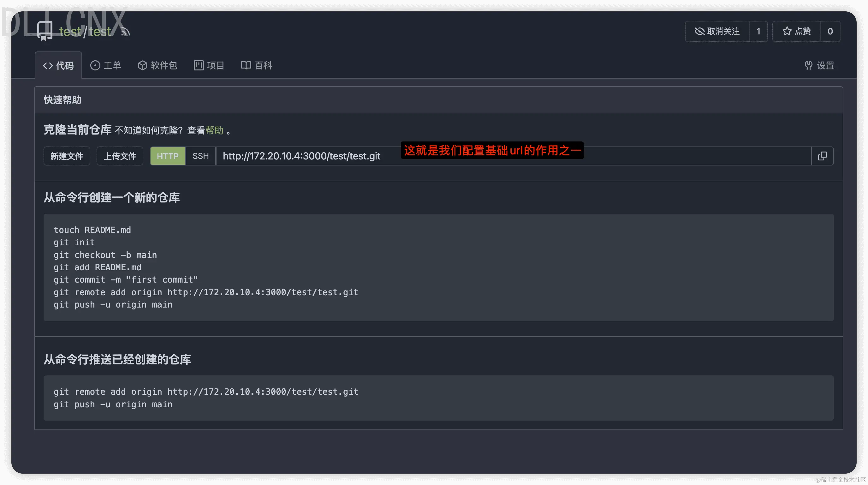Click 取消关注 unwatch button
868x485 pixels.
[x=717, y=31]
